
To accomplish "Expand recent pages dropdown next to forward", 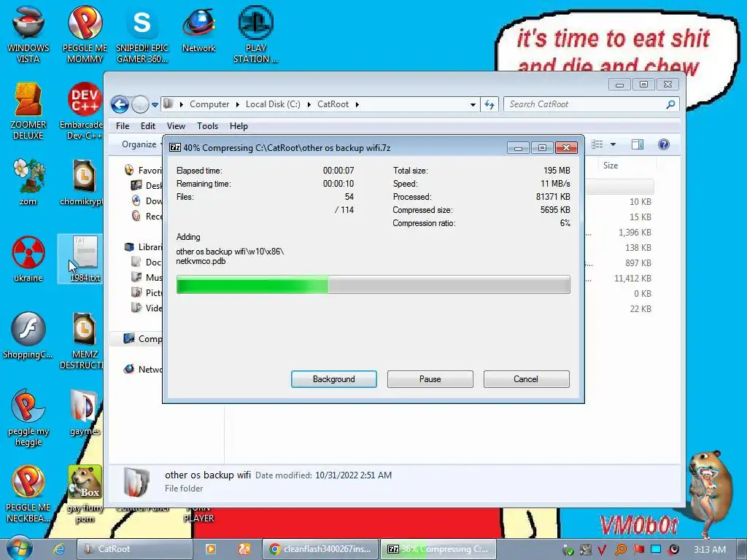I will (x=155, y=105).
